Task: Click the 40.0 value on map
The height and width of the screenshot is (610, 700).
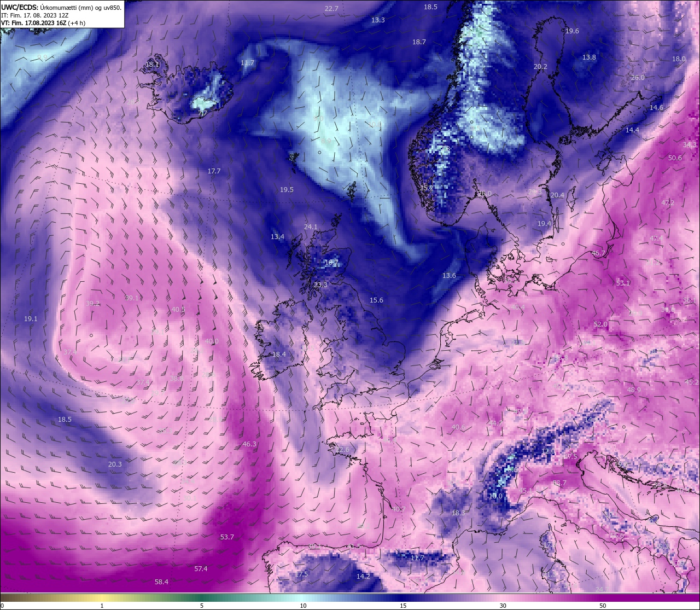Action: point(212,341)
